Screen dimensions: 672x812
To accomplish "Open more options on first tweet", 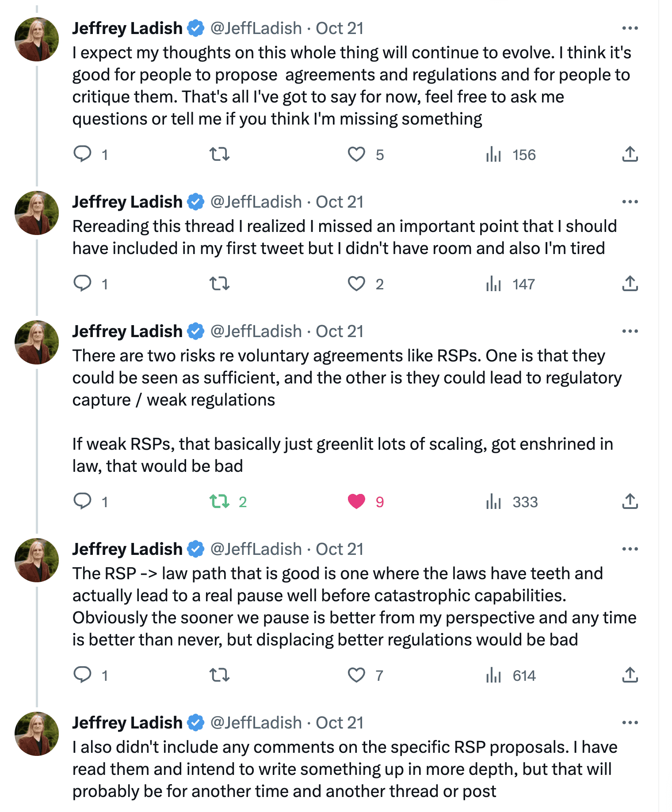I will [630, 28].
